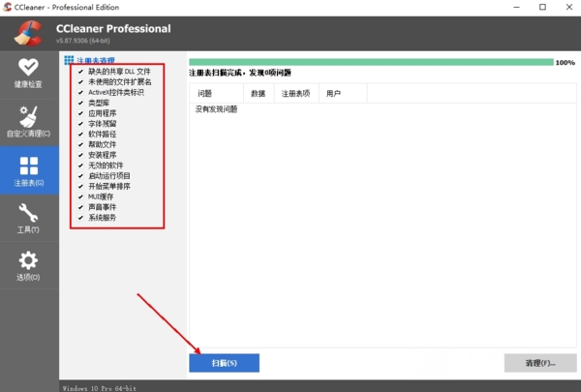Click the 问题 column header
The height and width of the screenshot is (392, 581).
click(216, 93)
